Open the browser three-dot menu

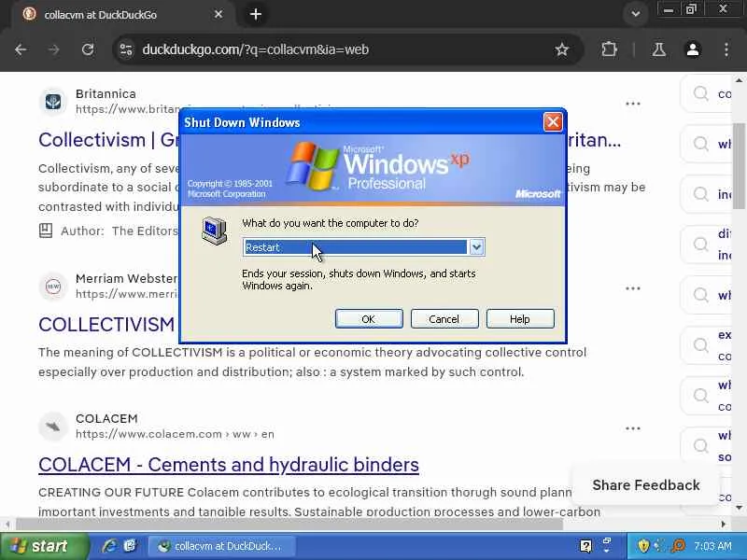(726, 49)
